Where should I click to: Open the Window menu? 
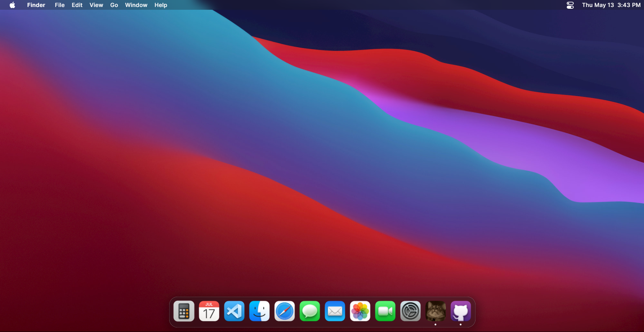pos(136,5)
